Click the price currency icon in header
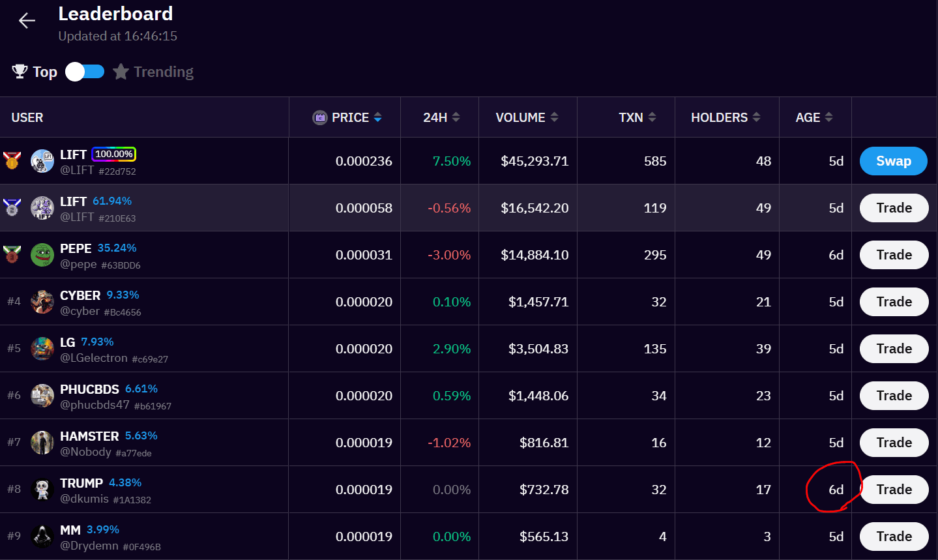938x560 pixels. (319, 117)
